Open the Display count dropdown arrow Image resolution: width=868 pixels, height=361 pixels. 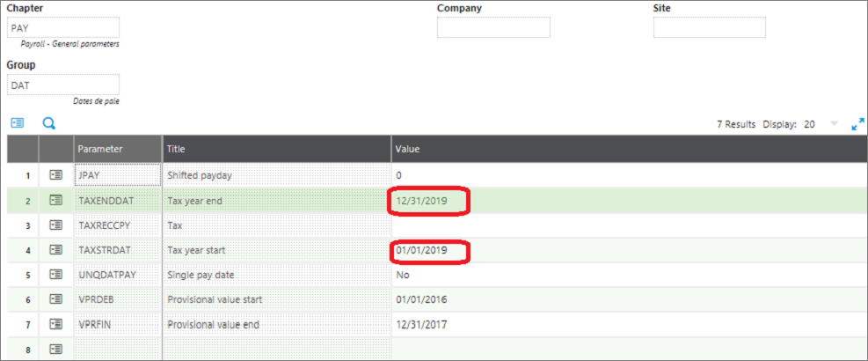(834, 124)
